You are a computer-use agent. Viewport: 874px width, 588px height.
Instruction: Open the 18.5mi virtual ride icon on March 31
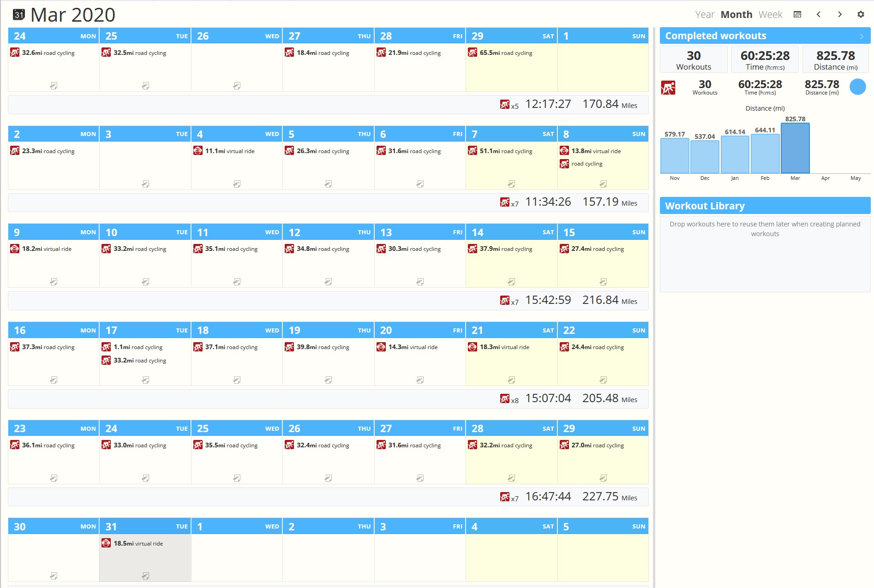pos(106,543)
